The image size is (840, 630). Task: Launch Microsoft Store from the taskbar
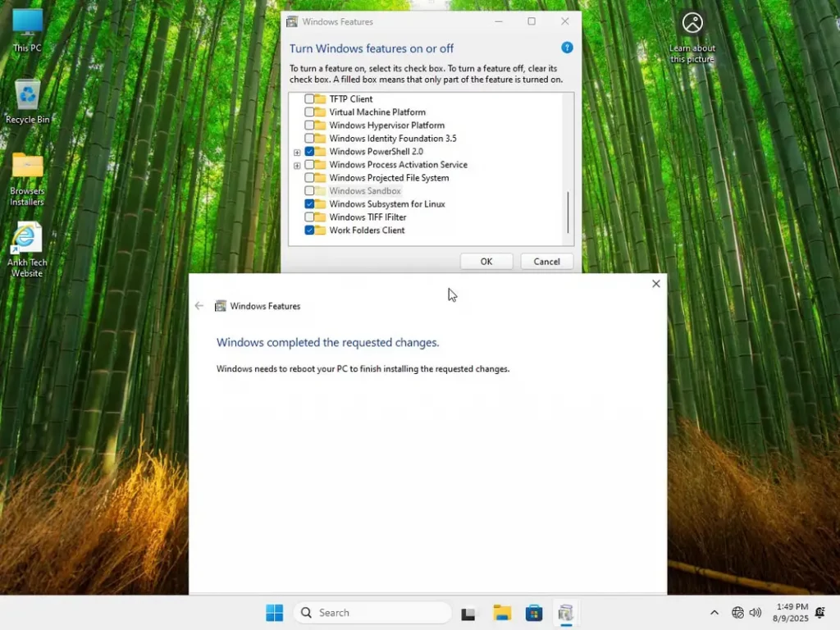click(534, 613)
